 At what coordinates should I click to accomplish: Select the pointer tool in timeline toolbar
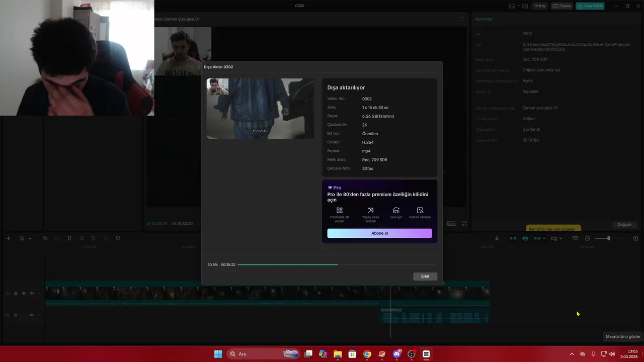click(22, 238)
